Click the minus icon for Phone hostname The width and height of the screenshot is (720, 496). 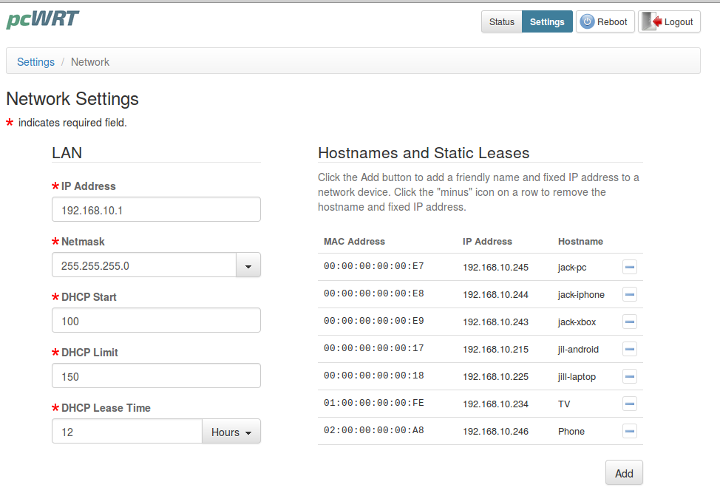point(630,431)
